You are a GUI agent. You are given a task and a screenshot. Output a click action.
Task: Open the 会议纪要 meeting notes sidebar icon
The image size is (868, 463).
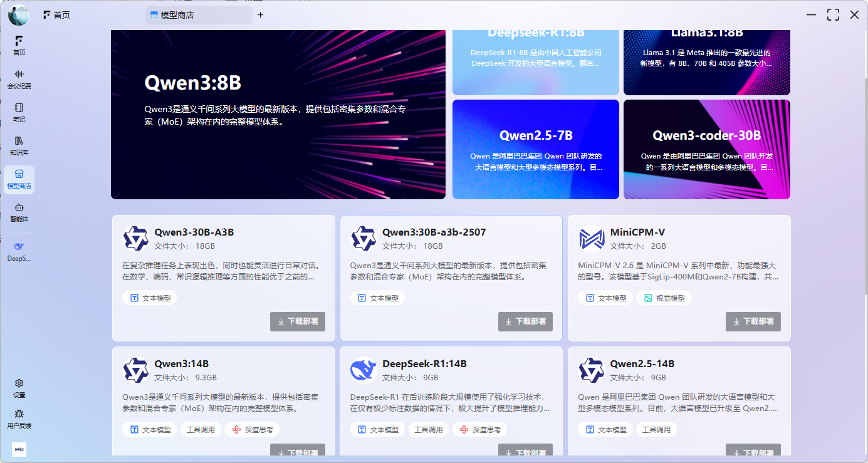19,79
